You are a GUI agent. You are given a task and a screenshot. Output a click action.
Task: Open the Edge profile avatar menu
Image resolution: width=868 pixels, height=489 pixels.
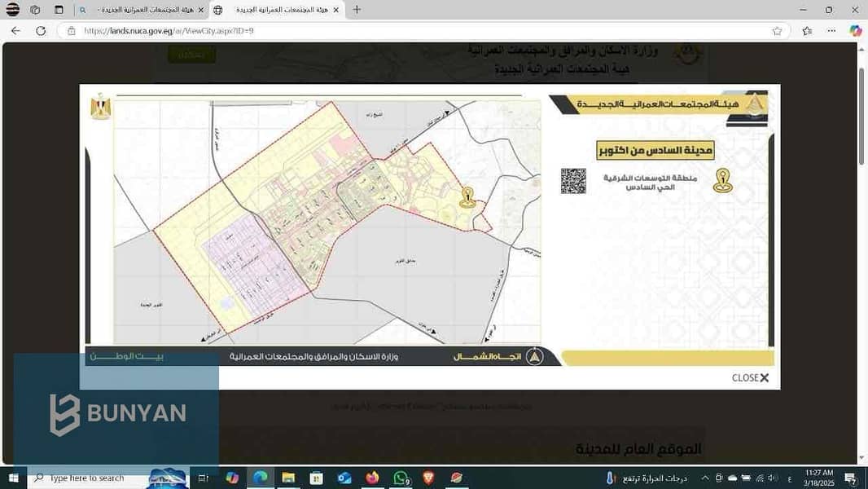pyautogui.click(x=12, y=10)
